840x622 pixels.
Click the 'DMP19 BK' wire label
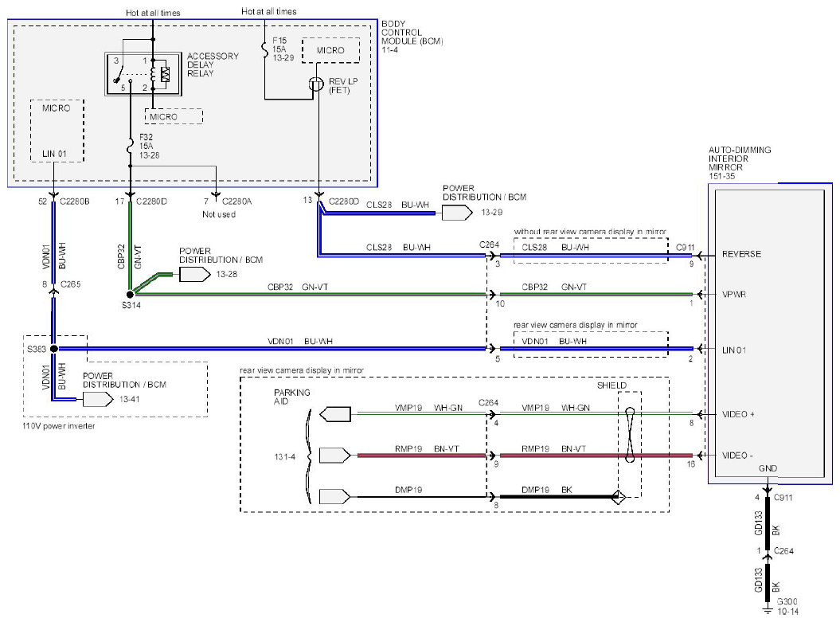(x=546, y=490)
